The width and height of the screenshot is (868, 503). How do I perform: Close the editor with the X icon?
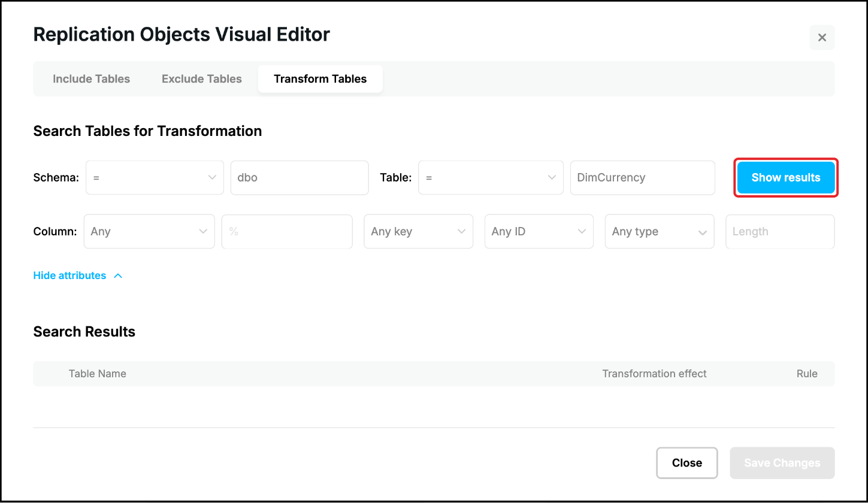[822, 38]
